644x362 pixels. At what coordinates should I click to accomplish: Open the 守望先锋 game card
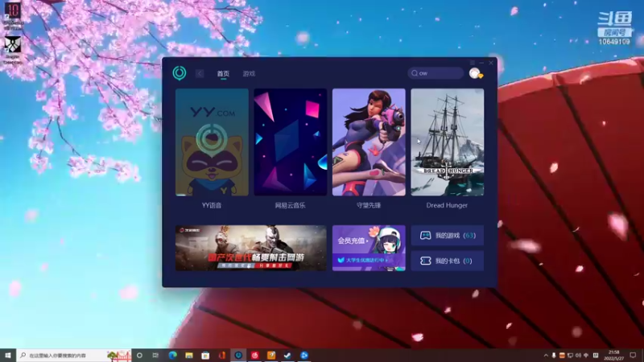coord(369,142)
